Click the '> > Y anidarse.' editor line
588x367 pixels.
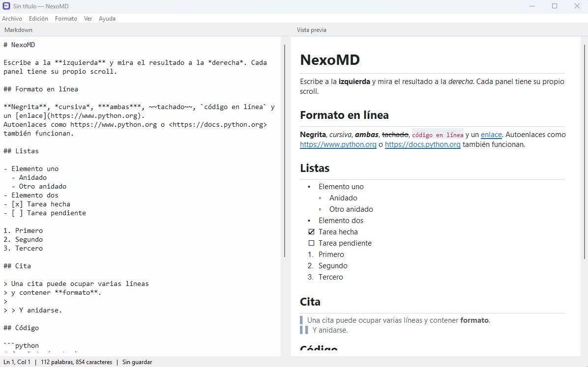click(32, 311)
